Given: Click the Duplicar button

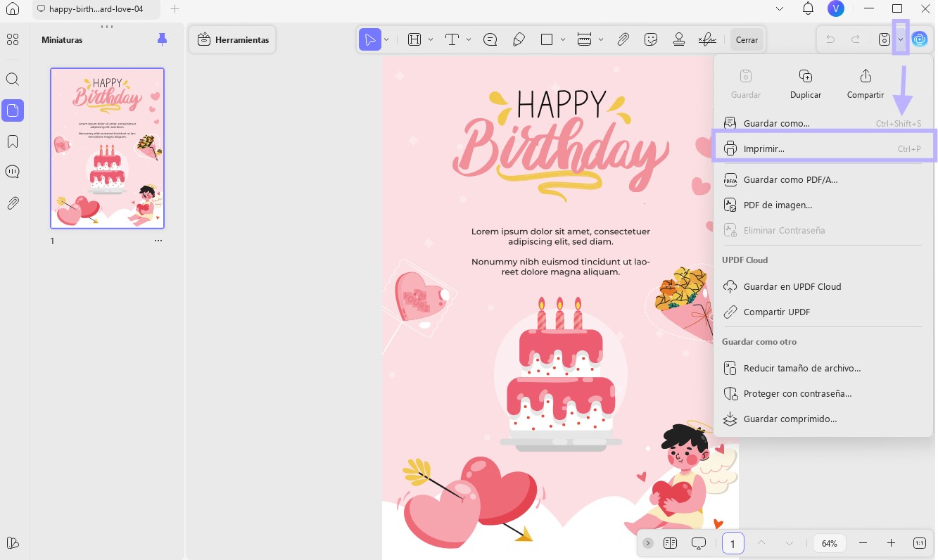Looking at the screenshot, I should click(x=806, y=84).
